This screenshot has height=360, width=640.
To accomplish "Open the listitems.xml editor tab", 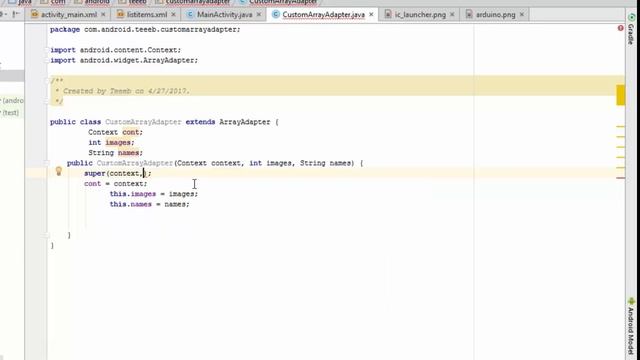I will pyautogui.click(x=147, y=15).
